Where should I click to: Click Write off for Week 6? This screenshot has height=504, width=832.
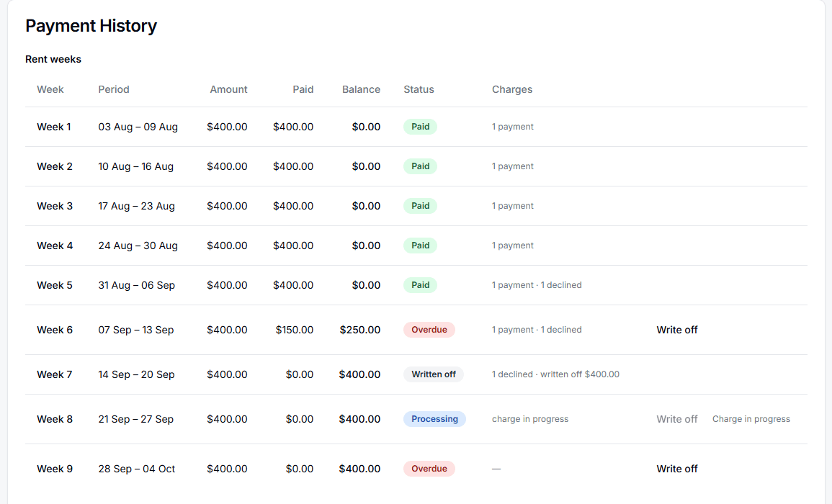pyautogui.click(x=676, y=330)
